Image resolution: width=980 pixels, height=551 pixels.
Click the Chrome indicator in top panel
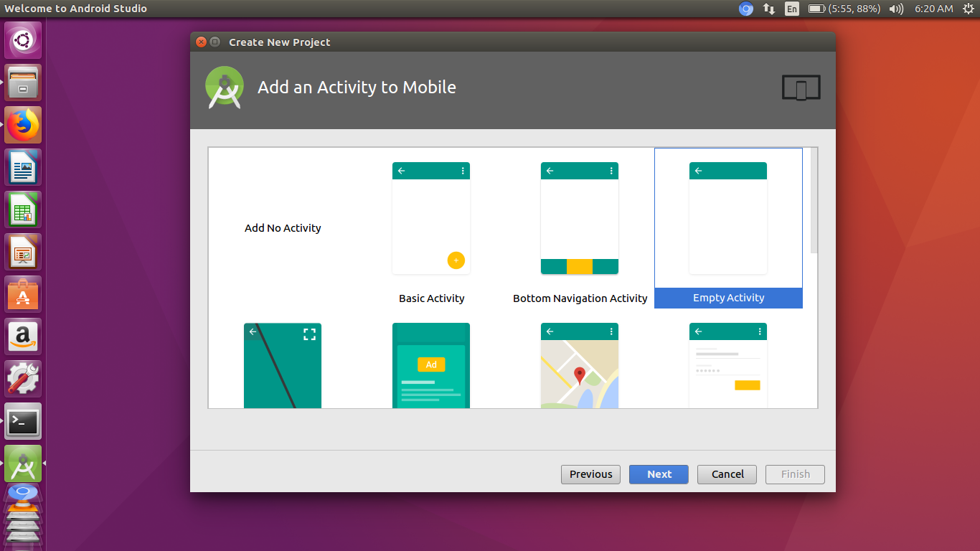[x=746, y=9]
